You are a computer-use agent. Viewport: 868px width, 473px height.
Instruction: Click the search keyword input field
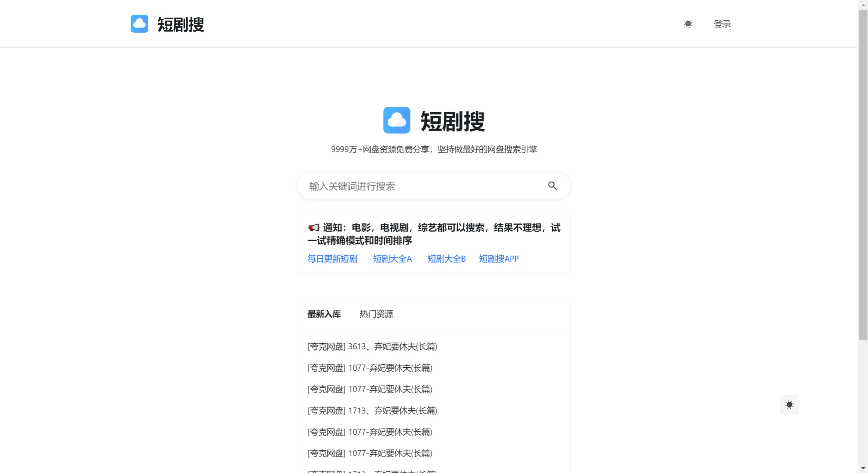407,186
